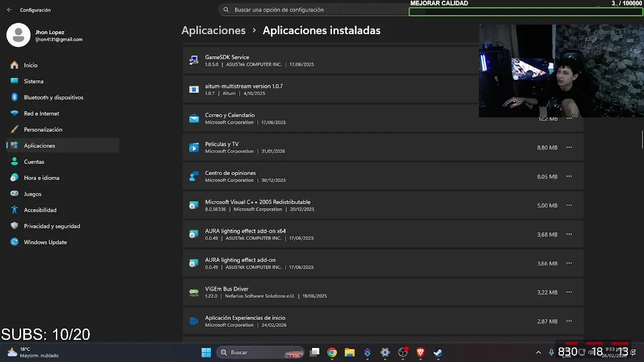Select aitum-multistream version 1.0.7 text
Image resolution: width=644 pixels, height=362 pixels.
click(x=244, y=86)
